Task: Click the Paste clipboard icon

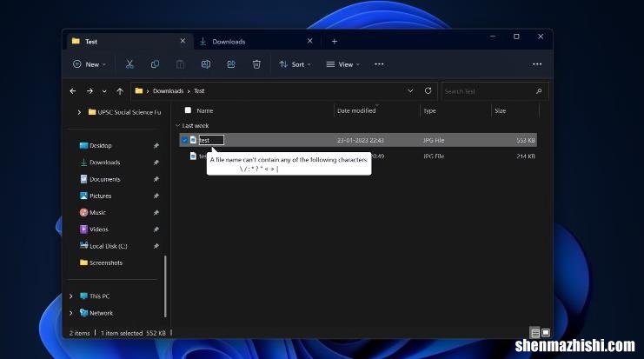Action: pyautogui.click(x=180, y=64)
